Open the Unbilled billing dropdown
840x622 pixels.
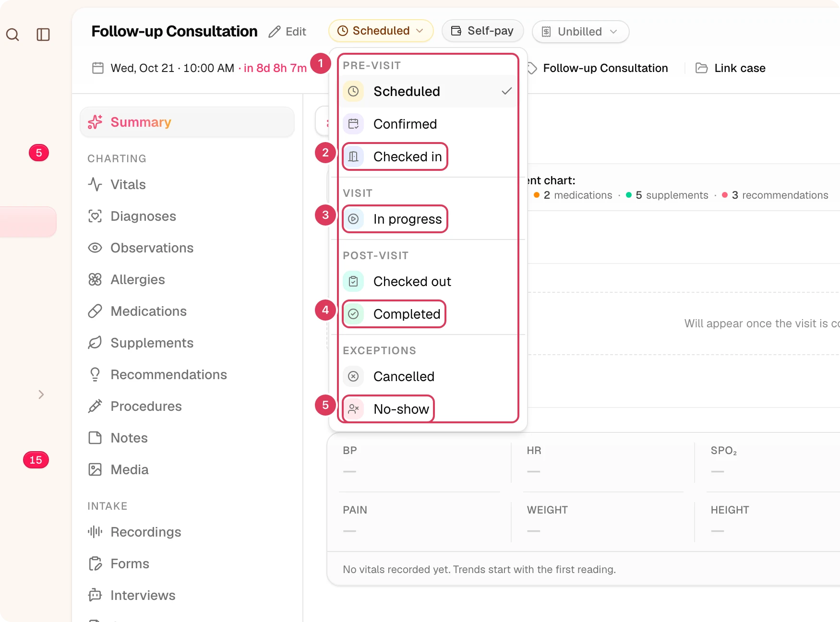[580, 32]
